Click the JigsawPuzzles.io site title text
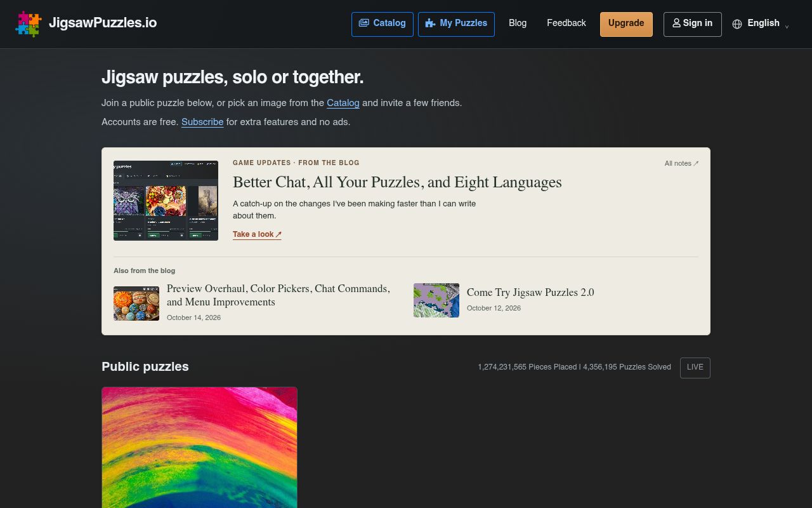Viewport: 812px width, 508px height. coord(103,23)
